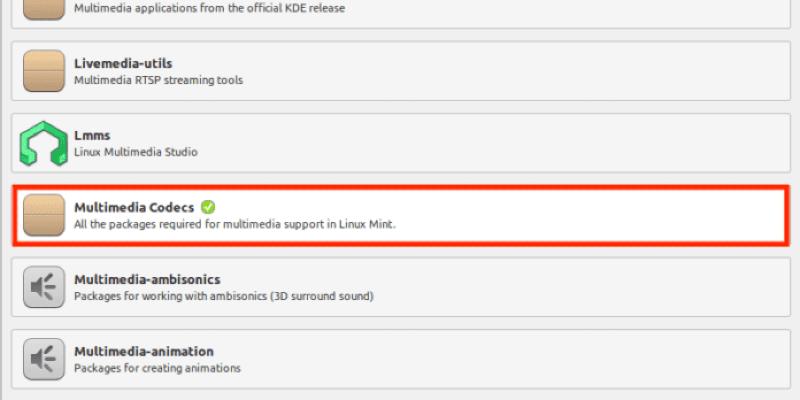Select the Lmms title text

point(92,135)
